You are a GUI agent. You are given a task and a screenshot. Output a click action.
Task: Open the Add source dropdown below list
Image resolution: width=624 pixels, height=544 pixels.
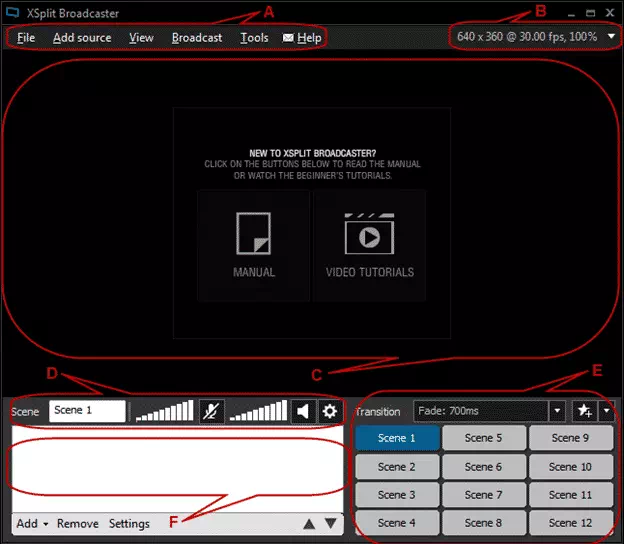pos(32,523)
